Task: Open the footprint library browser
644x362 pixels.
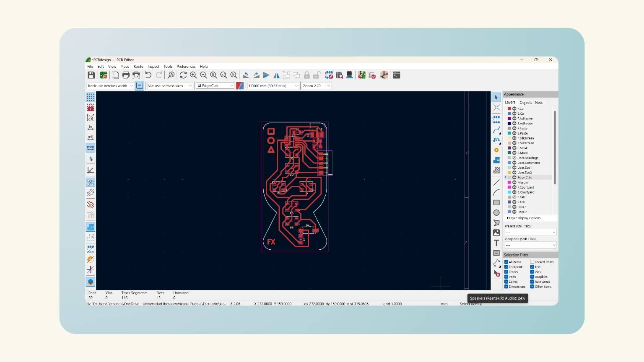Action: coord(339,75)
